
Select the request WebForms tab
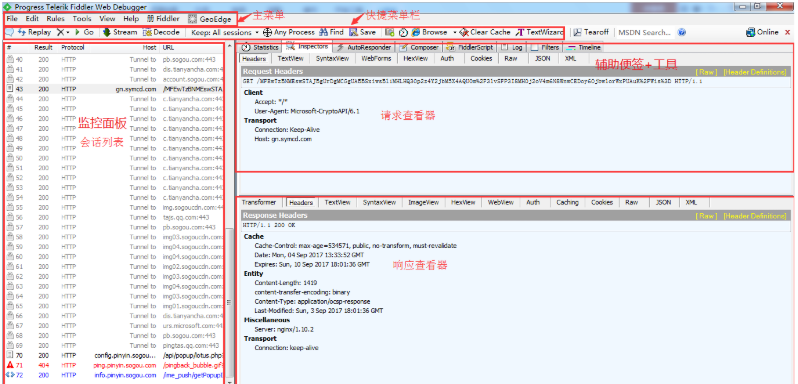click(x=376, y=58)
